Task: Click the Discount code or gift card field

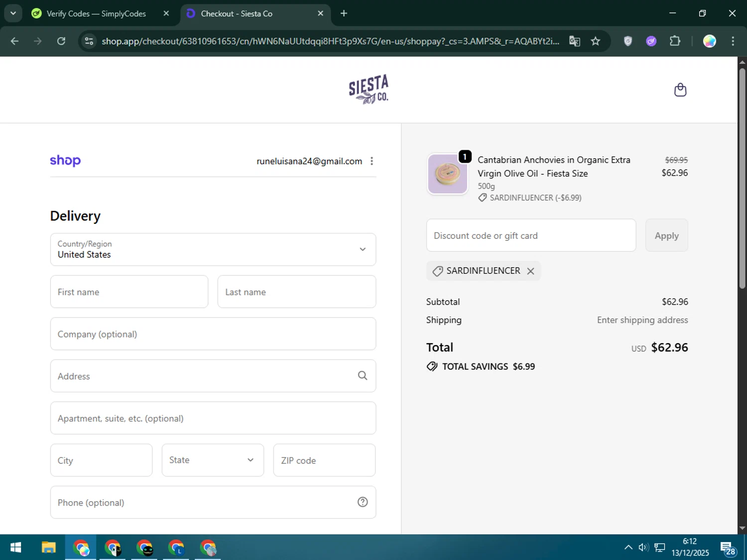Action: [x=531, y=235]
